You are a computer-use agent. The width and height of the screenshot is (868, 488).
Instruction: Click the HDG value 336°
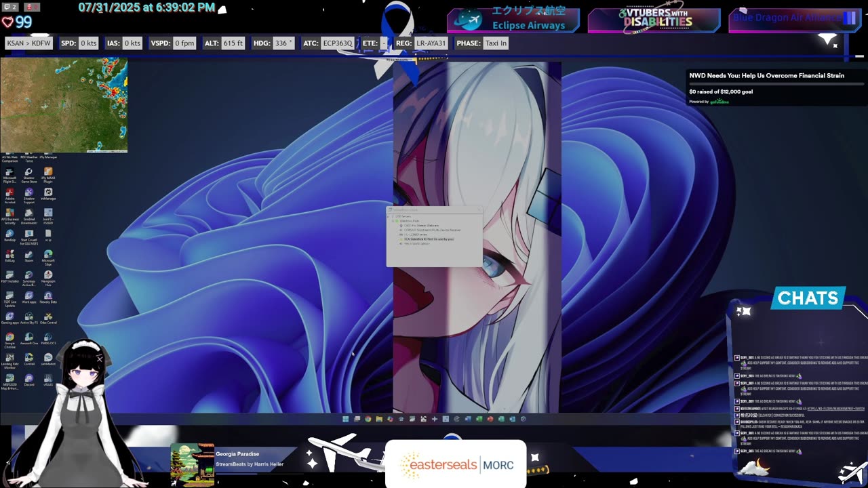point(283,43)
